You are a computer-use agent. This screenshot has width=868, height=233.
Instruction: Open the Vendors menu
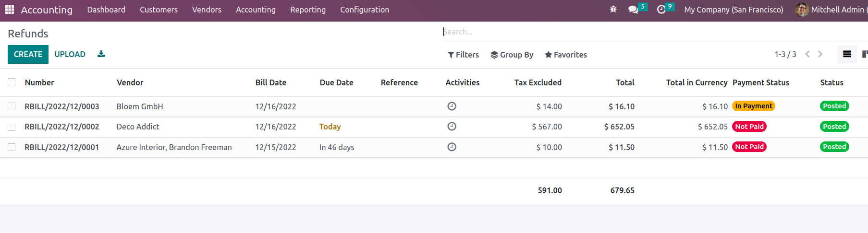(x=207, y=10)
